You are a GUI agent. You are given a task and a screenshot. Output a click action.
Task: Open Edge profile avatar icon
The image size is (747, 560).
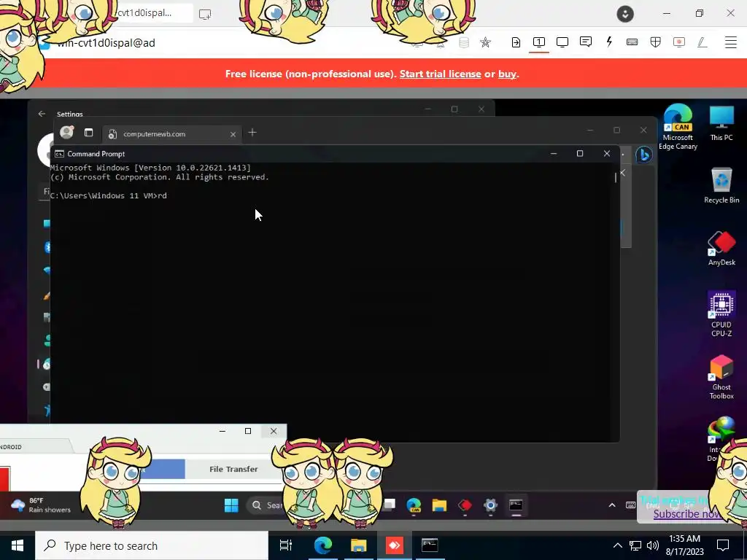(x=66, y=133)
